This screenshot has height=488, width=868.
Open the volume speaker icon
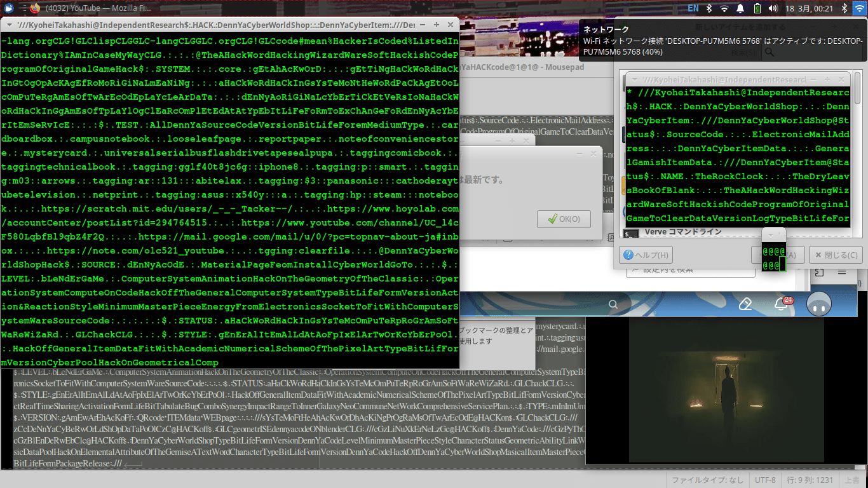(x=773, y=8)
